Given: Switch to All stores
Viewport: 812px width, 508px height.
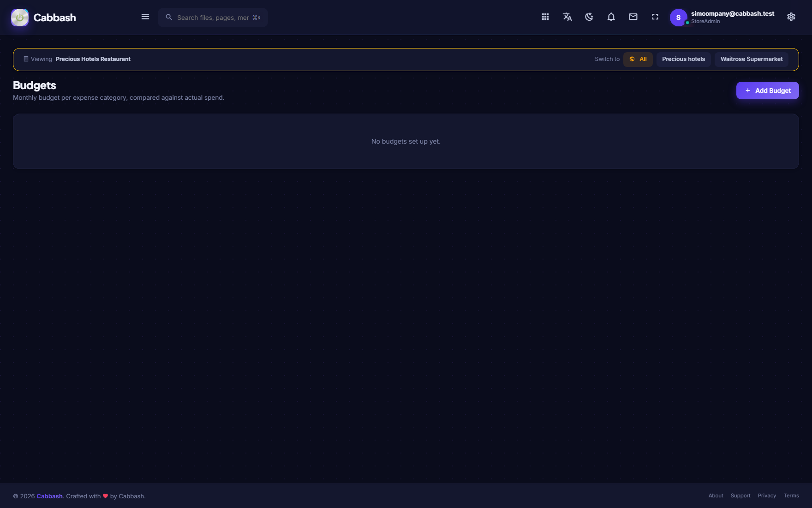Looking at the screenshot, I should click(638, 59).
